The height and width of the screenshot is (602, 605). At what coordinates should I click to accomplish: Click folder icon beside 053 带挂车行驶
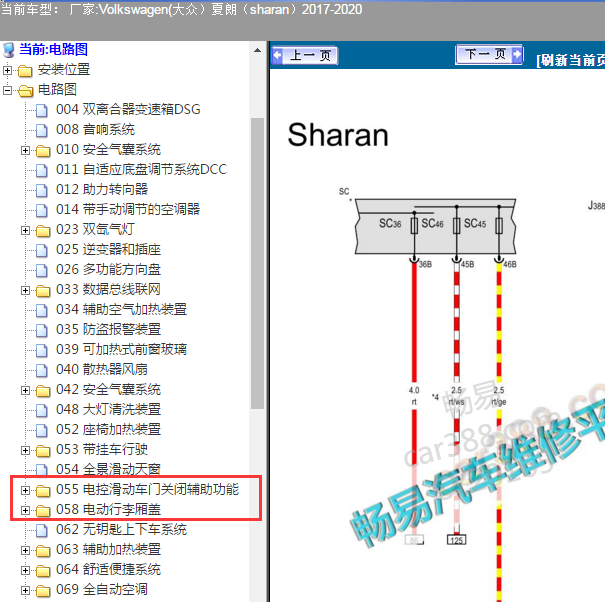(43, 451)
